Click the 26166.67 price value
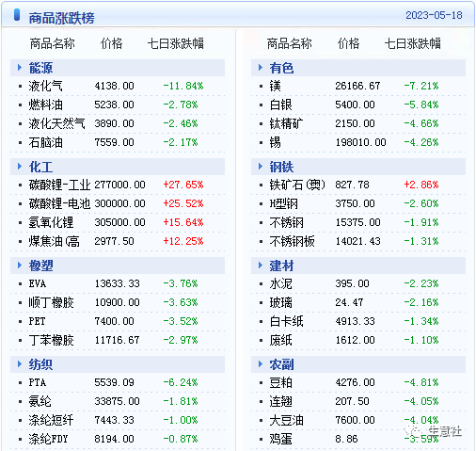The width and height of the screenshot is (476, 451). tap(357, 86)
